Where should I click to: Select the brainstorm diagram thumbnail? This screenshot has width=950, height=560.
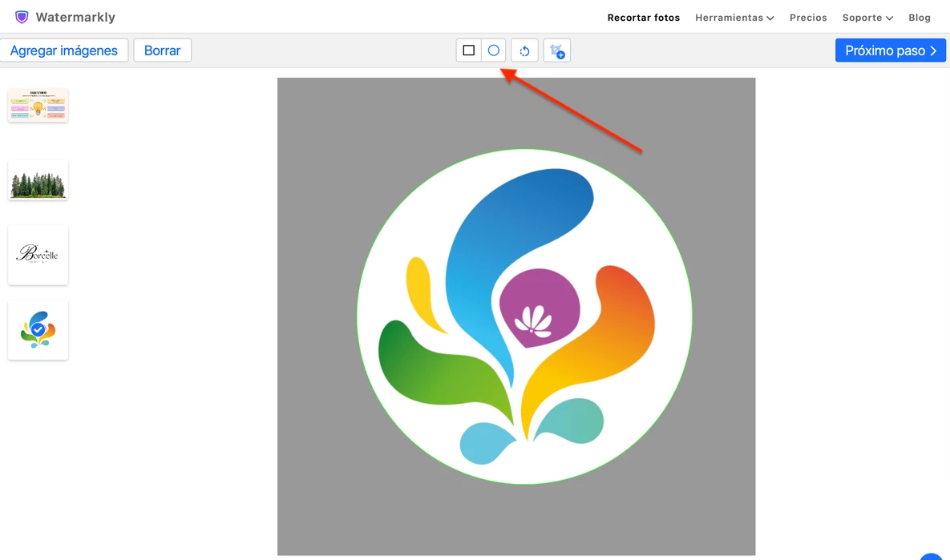pos(38,105)
